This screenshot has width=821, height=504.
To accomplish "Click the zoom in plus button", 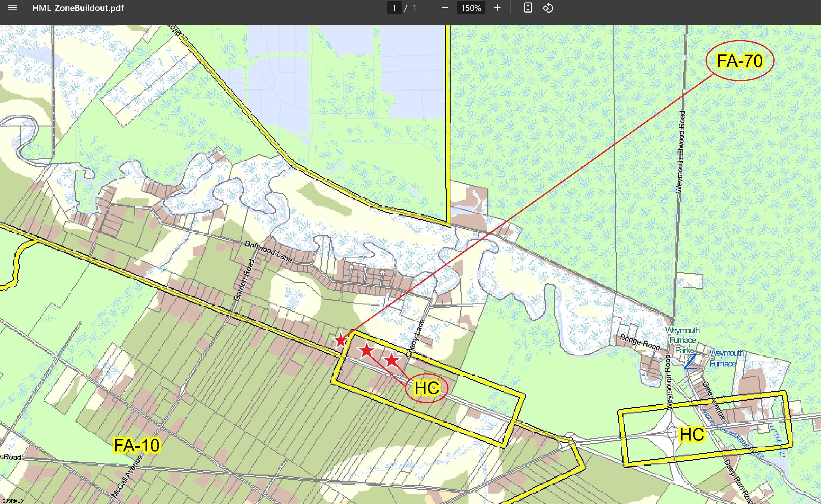I will 497,8.
